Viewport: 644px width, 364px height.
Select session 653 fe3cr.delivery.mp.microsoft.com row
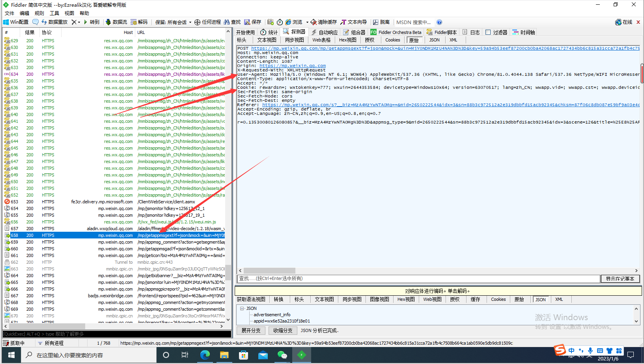[x=114, y=202]
